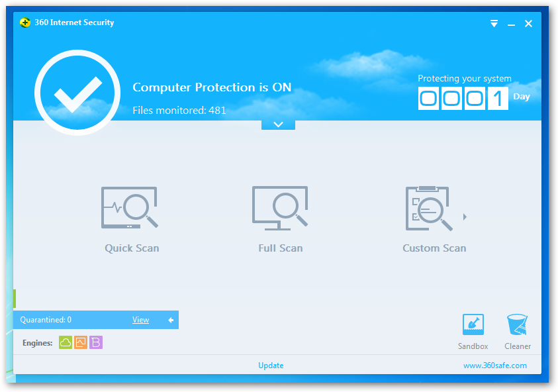
Task: Toggle the green cloud scan engine
Action: pos(66,342)
